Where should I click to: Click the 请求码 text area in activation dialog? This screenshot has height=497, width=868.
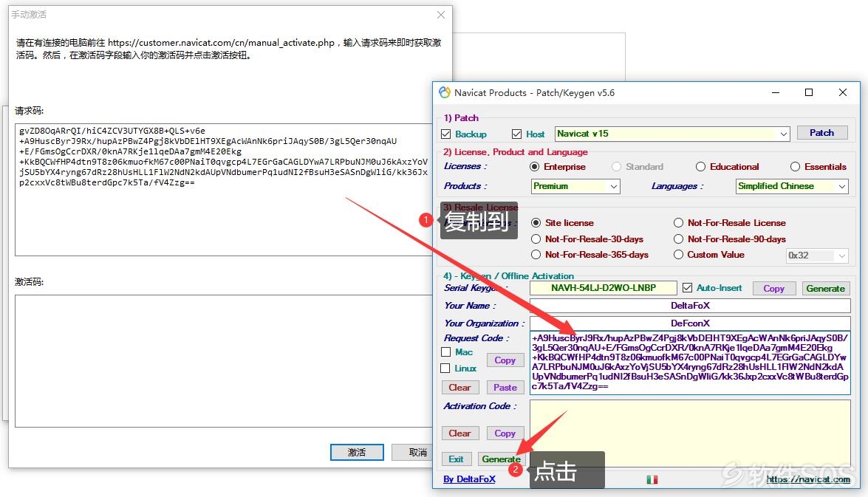click(224, 190)
